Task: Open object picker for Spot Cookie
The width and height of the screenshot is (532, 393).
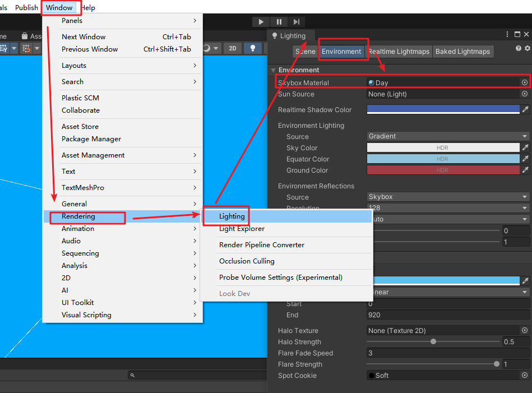Action: pos(525,376)
